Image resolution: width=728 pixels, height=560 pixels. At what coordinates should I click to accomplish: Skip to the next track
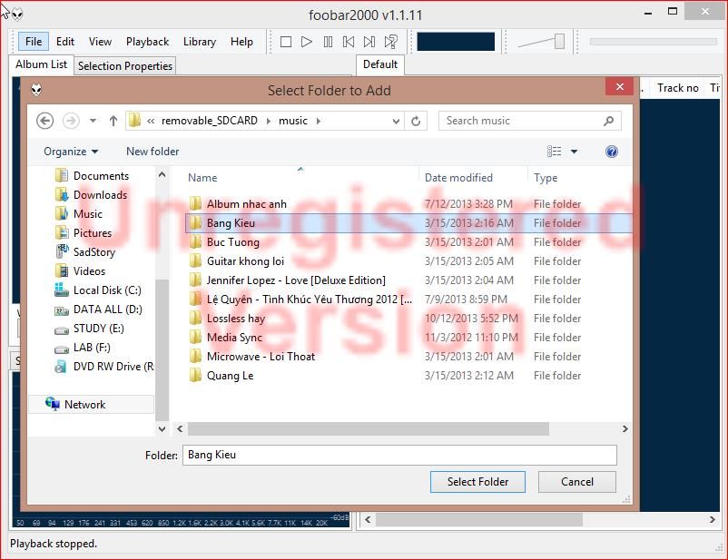[x=369, y=42]
